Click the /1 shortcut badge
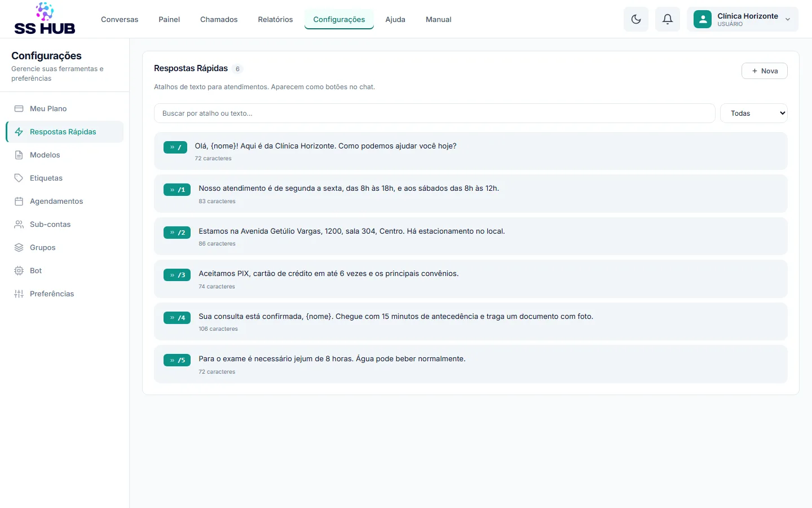The height and width of the screenshot is (508, 812). [x=177, y=190]
